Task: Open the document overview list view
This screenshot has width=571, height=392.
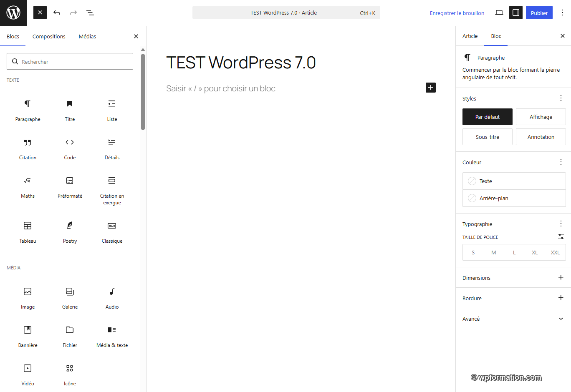Action: coord(90,13)
